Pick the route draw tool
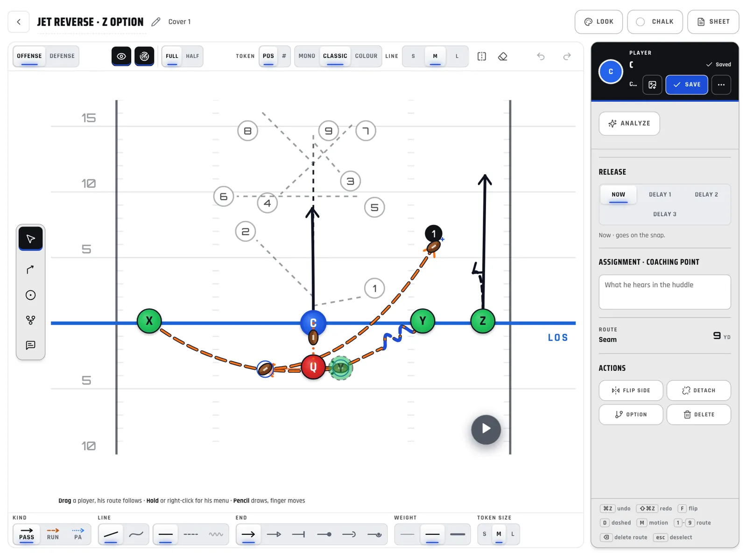This screenshot has width=747, height=560. [x=31, y=269]
